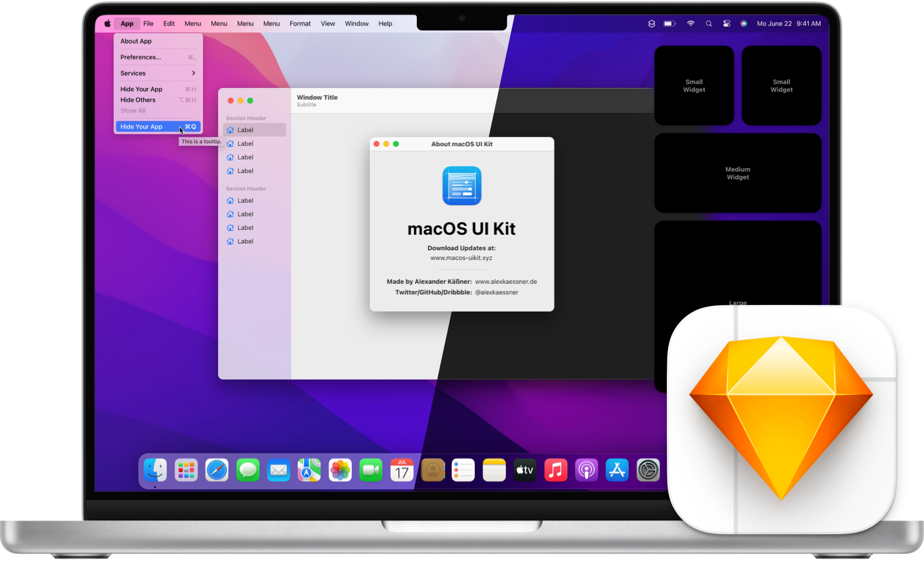Choose Hide Your App ⌘H entry
Image resolution: width=924 pixels, height=562 pixels.
click(x=158, y=89)
